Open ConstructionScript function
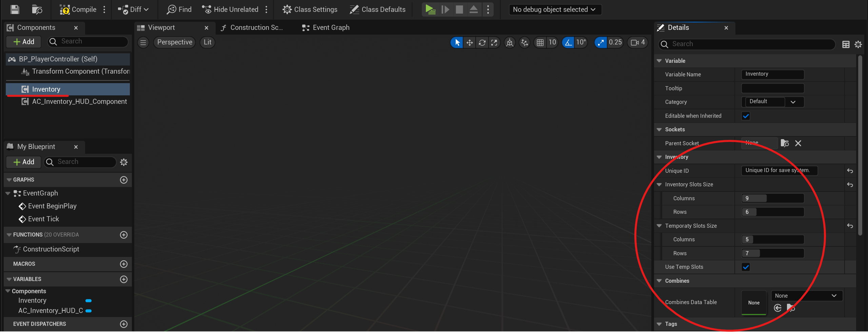The width and height of the screenshot is (868, 335). 51,249
